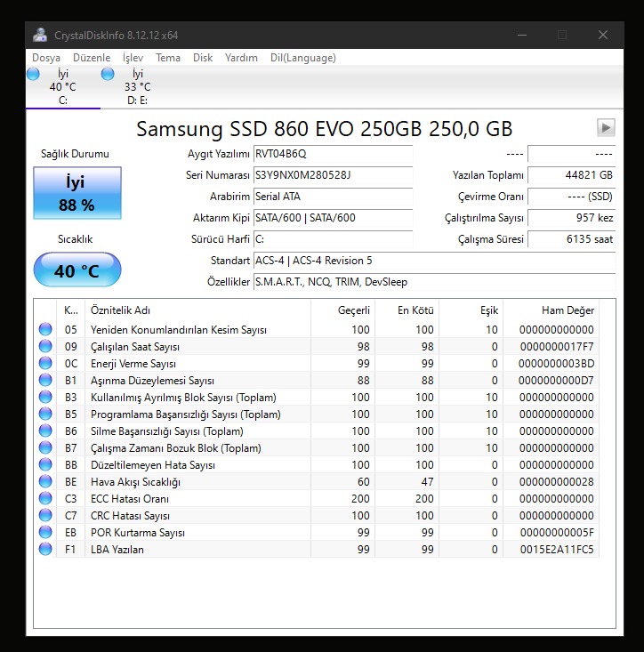Click status orb of attribute B5 row

coord(45,415)
